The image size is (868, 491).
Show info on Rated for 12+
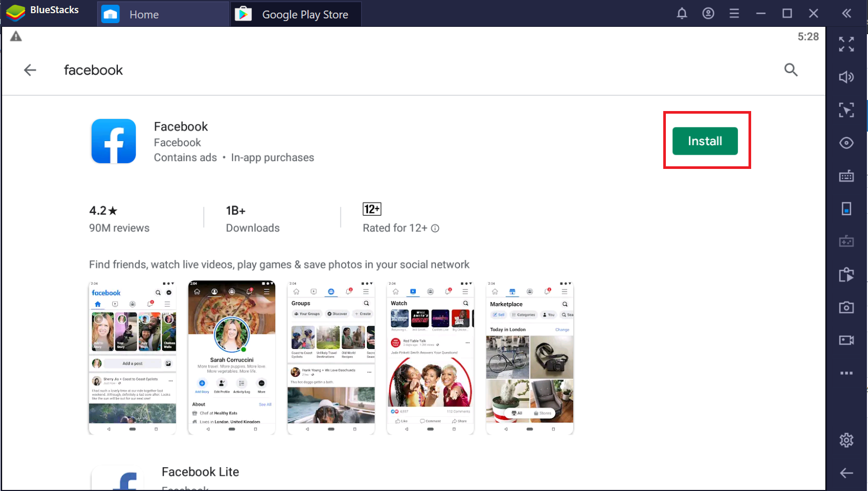point(435,228)
